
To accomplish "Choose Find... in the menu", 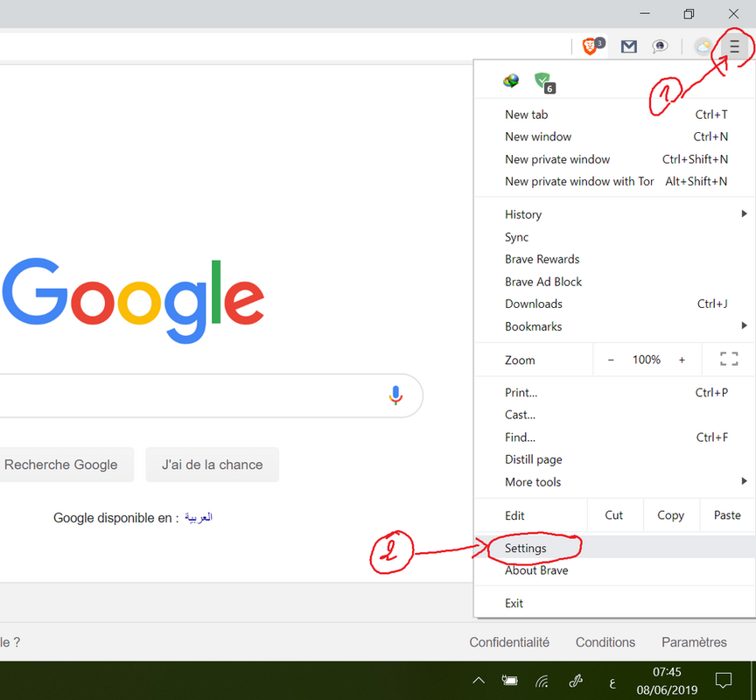I will [615, 437].
